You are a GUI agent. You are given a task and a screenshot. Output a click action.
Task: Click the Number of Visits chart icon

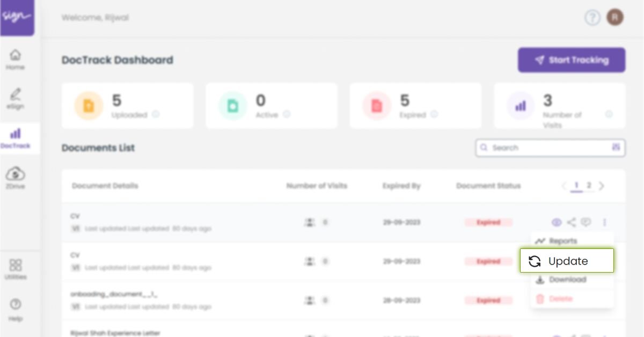pos(521,106)
